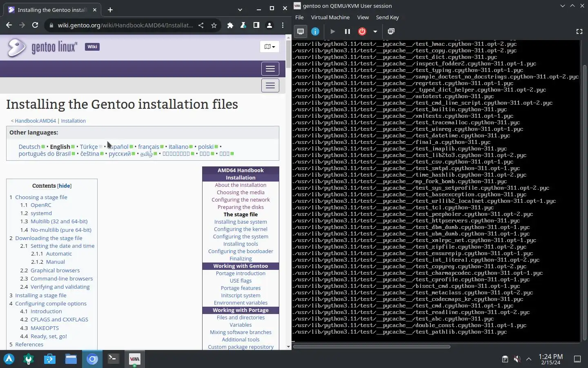Screen dimensions: 588x368
Task: Open the shutdown options dropdown arrow
Action: 375,31
